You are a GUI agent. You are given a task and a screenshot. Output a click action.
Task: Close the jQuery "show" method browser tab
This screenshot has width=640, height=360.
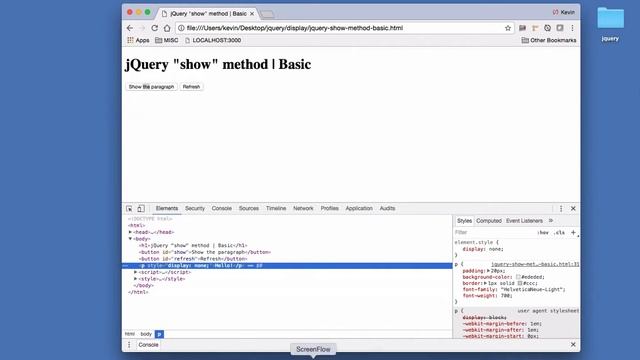tap(252, 13)
